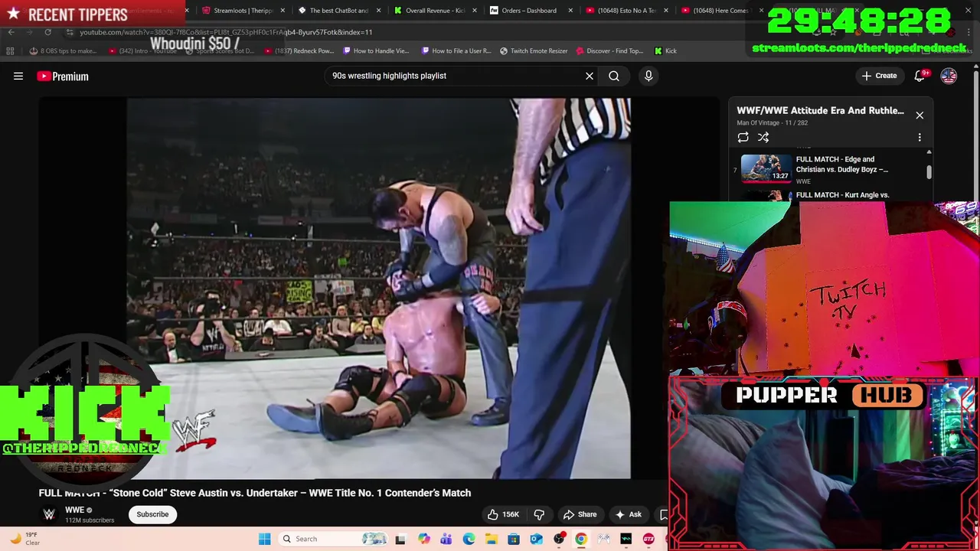The height and width of the screenshot is (551, 980).
Task: Play Edge and Christian vs. Dudley Boyz video
Action: coord(831,169)
